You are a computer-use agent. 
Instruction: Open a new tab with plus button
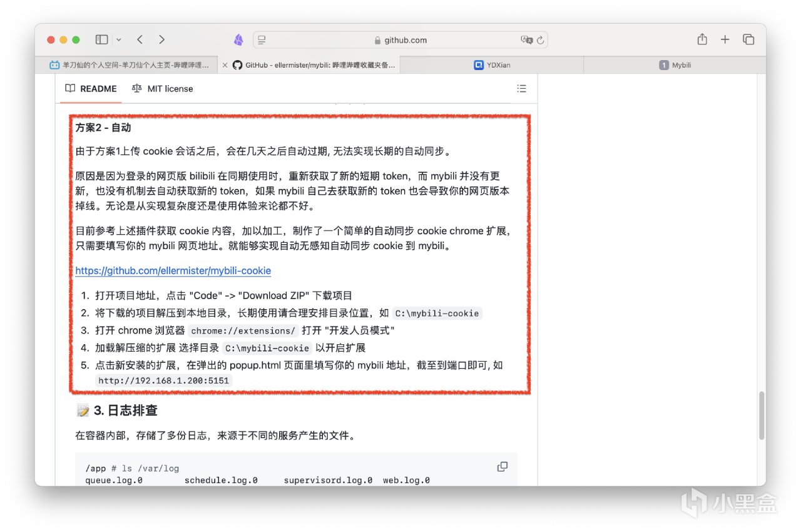pos(725,39)
